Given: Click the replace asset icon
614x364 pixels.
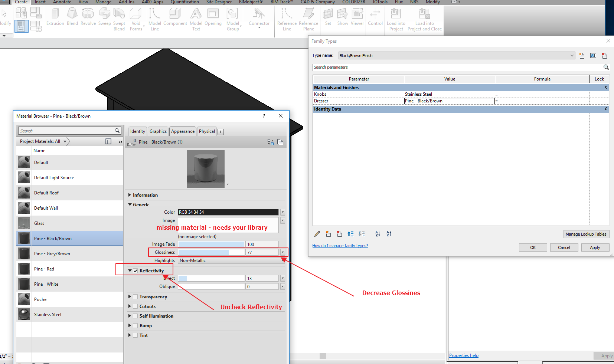Looking at the screenshot, I should click(270, 142).
